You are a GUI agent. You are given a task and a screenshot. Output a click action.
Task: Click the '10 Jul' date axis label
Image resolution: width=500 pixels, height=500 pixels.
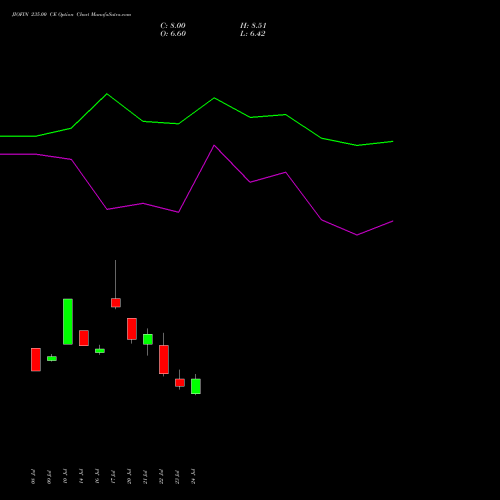coord(65,477)
